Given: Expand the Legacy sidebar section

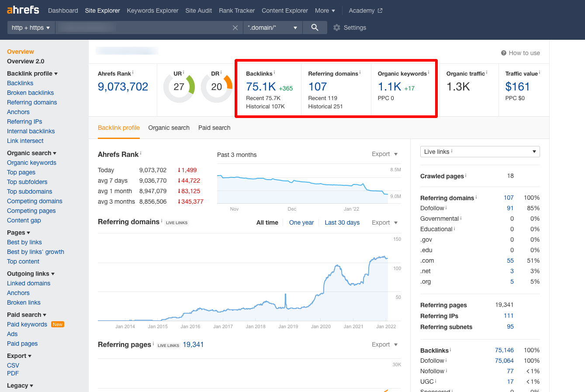Looking at the screenshot, I should [20, 385].
